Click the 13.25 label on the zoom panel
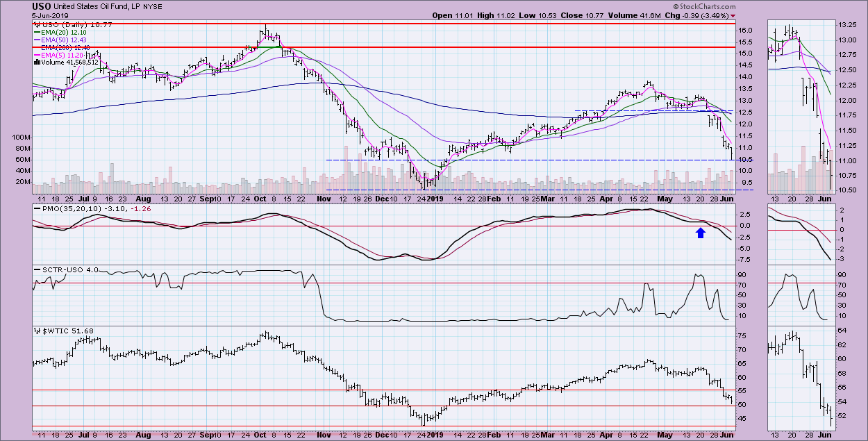Viewport: 868px width, 441px height. 847,24
